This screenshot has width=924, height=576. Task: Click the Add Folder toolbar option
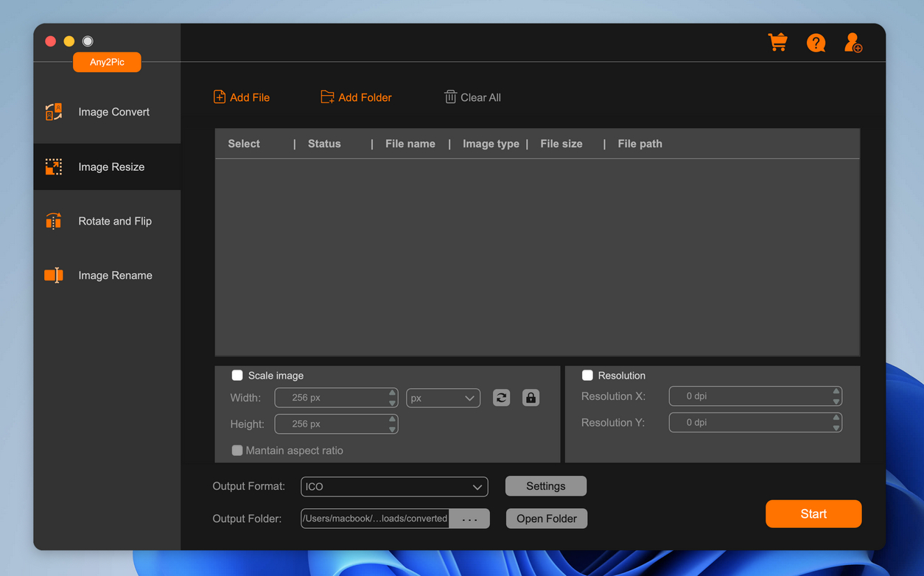[356, 97]
